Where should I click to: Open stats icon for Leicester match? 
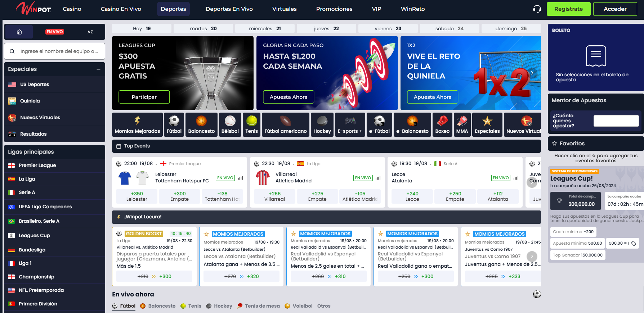pyautogui.click(x=241, y=178)
